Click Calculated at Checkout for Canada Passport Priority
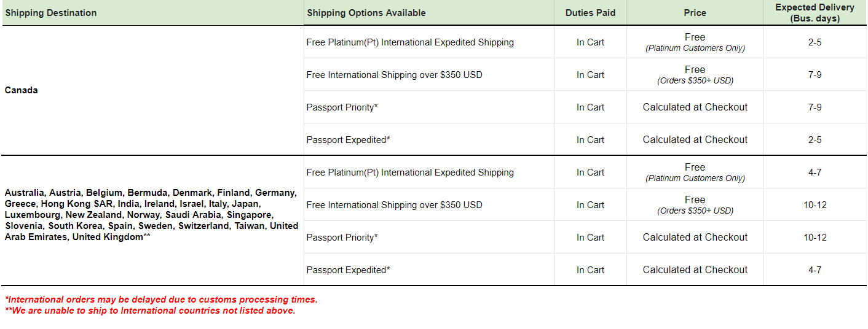This screenshot has height=329, width=868. [x=695, y=107]
